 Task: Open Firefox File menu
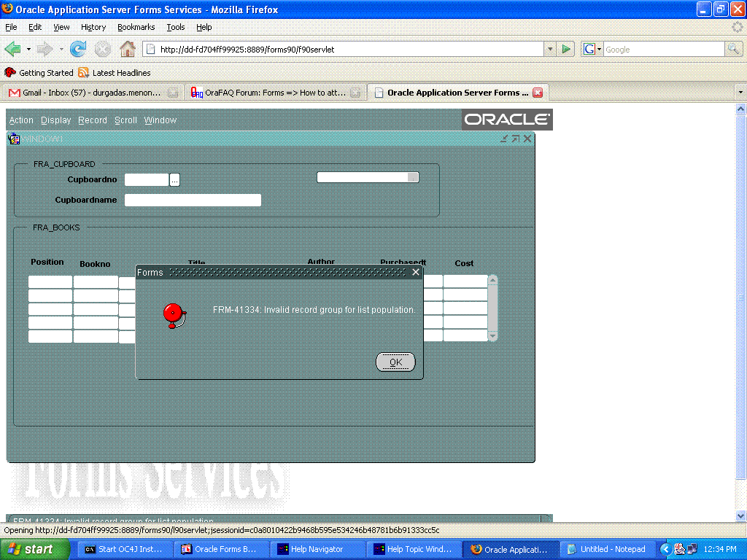click(x=11, y=27)
